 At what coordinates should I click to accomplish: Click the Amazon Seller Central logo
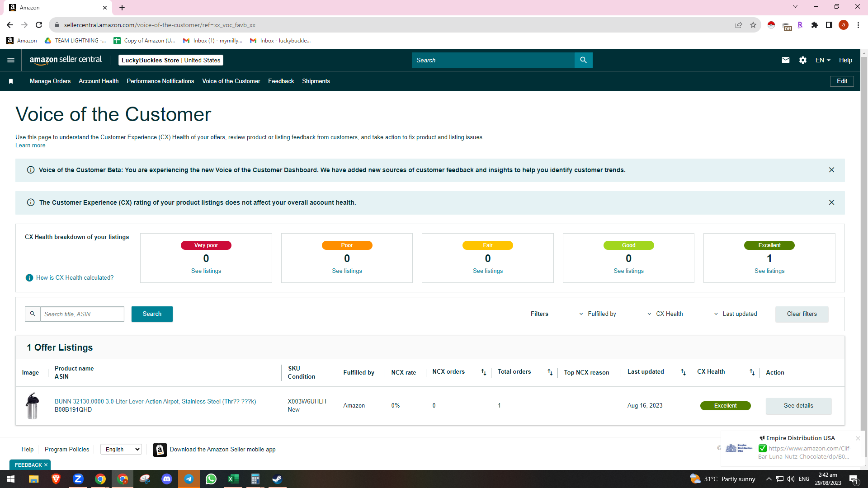pyautogui.click(x=66, y=60)
